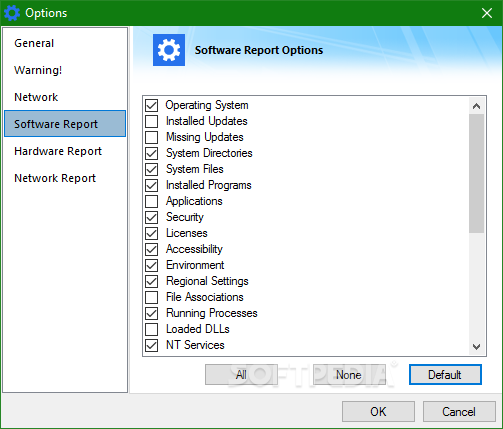
Task: Toggle the Licenses checkbox
Action: [x=152, y=233]
